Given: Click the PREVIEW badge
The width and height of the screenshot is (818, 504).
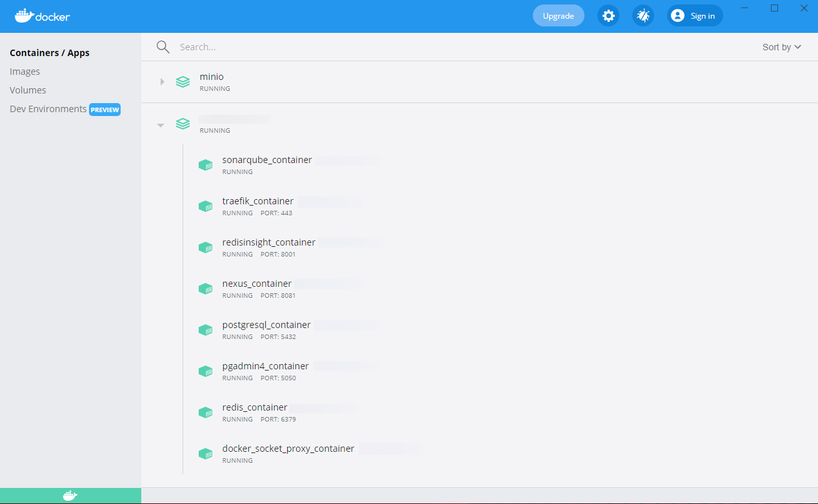Looking at the screenshot, I should coord(105,110).
